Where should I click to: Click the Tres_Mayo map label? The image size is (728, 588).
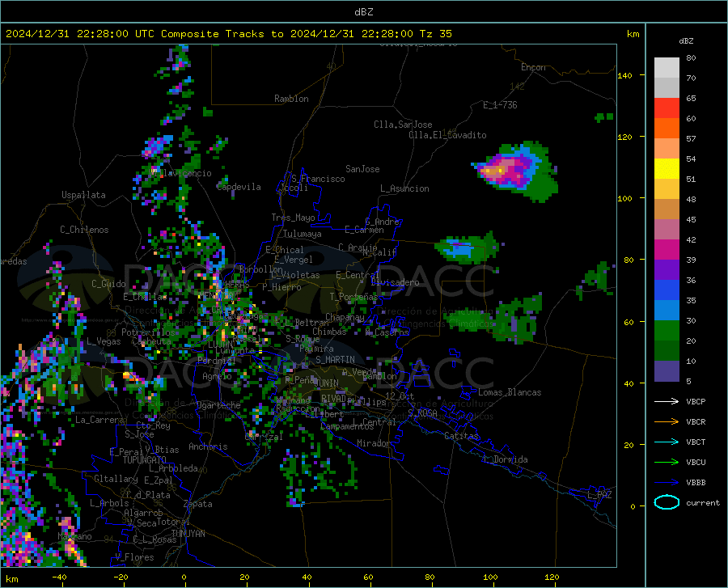[x=293, y=218]
